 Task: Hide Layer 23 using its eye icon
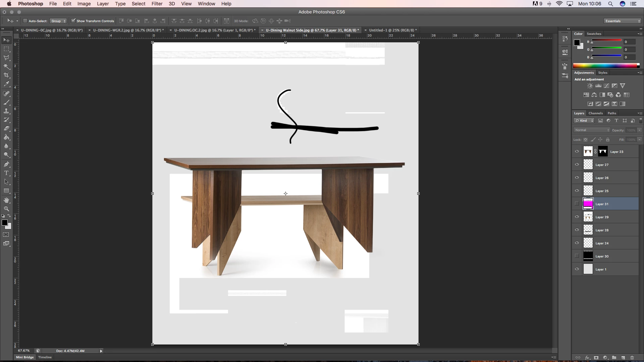point(577,152)
